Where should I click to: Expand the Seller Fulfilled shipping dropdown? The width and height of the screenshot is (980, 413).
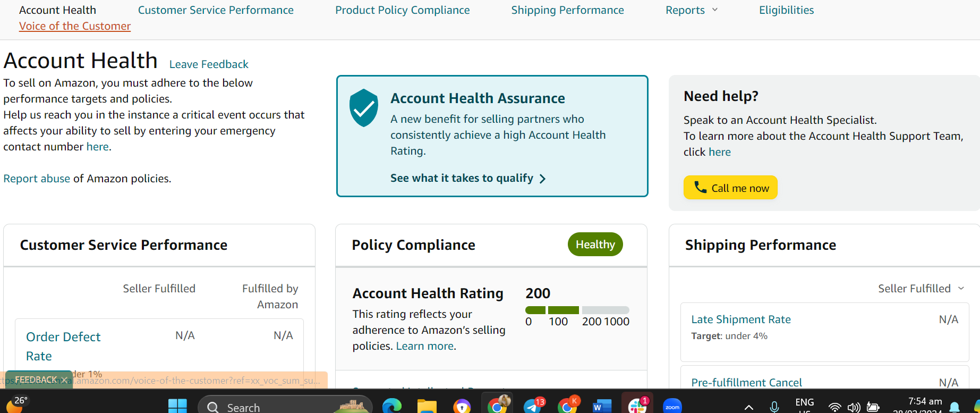[921, 289]
